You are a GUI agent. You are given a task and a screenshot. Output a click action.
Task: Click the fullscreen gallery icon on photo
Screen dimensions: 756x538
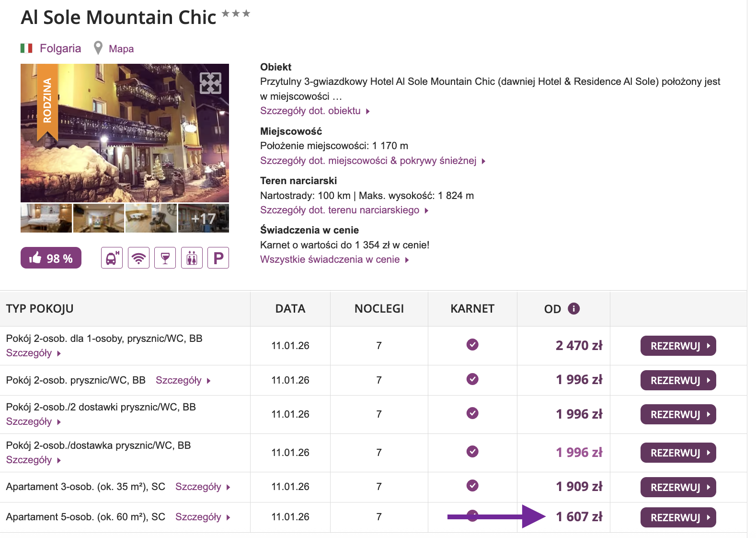(210, 83)
